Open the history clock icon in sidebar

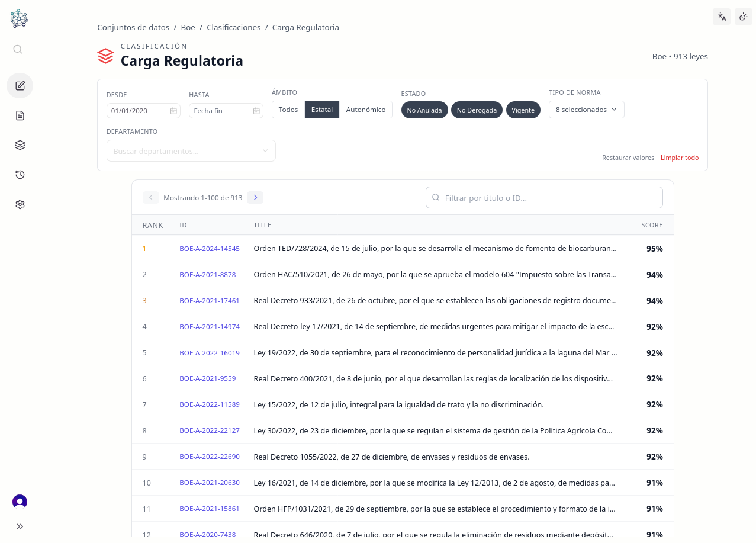pos(20,175)
